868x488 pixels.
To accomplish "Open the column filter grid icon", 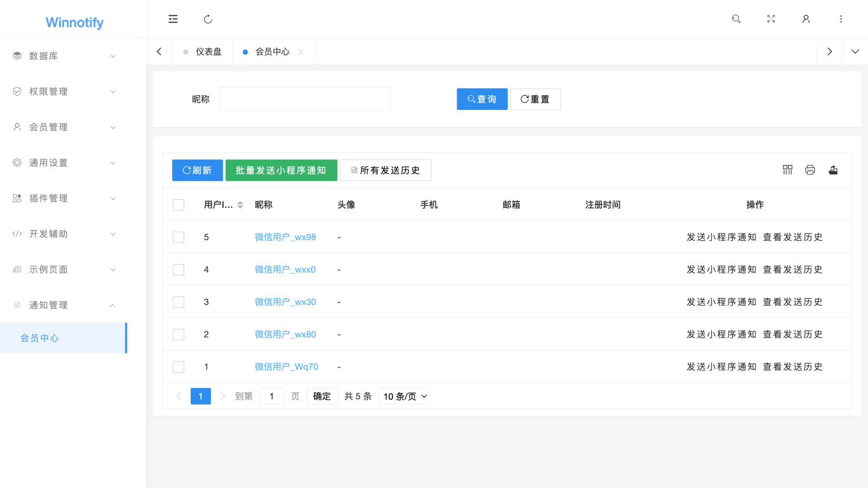I will (787, 170).
